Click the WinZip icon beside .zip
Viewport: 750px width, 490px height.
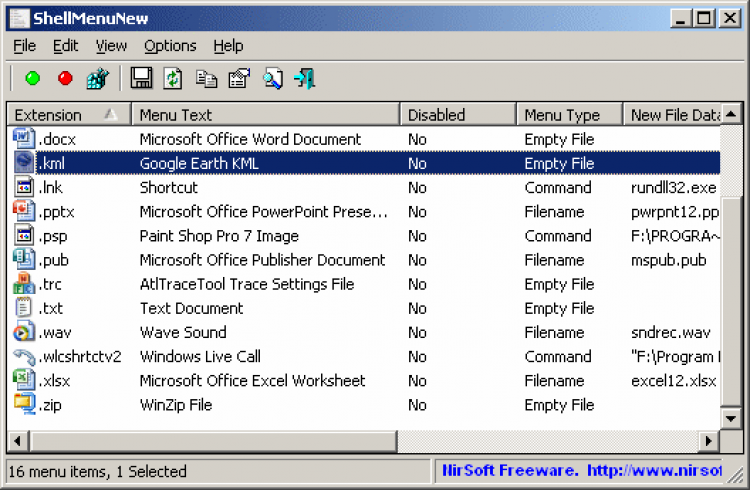[x=23, y=404]
